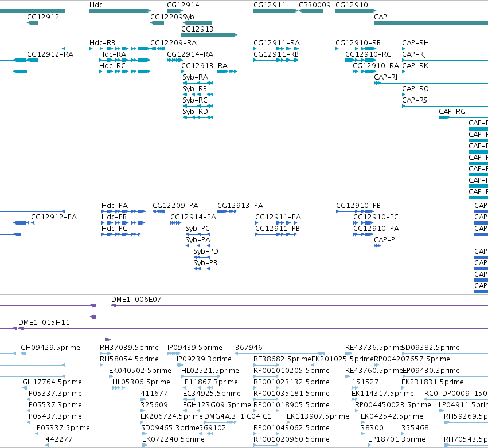
Task: Click transcript CG12912-RA label
Action: [x=50, y=54]
